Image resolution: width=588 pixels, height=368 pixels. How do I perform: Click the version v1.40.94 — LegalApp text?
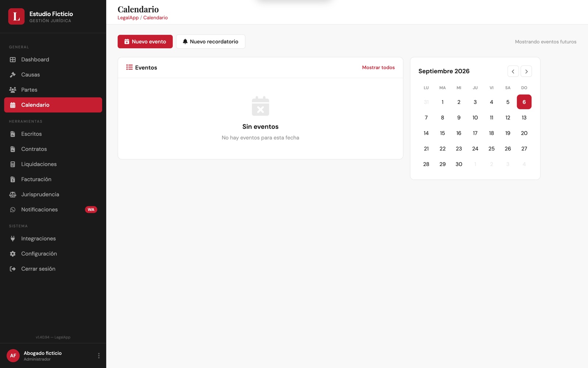tap(53, 337)
